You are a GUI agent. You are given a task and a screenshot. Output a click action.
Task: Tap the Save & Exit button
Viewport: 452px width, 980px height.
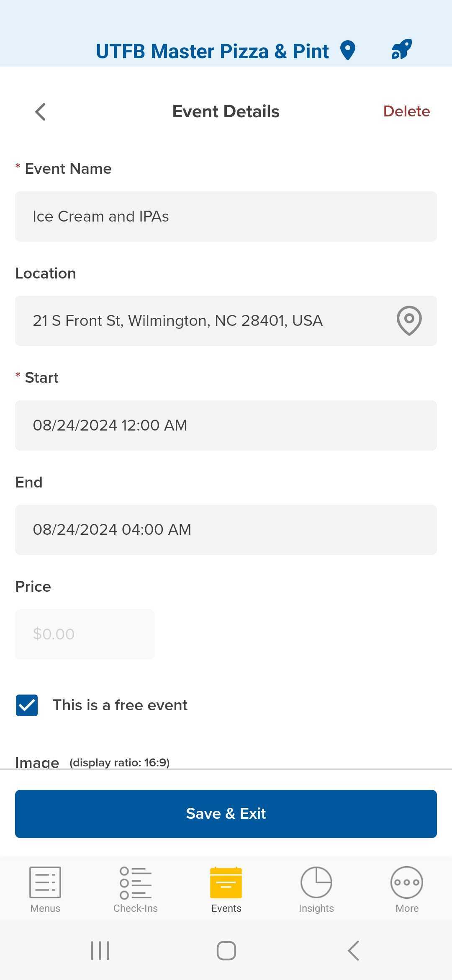click(226, 814)
